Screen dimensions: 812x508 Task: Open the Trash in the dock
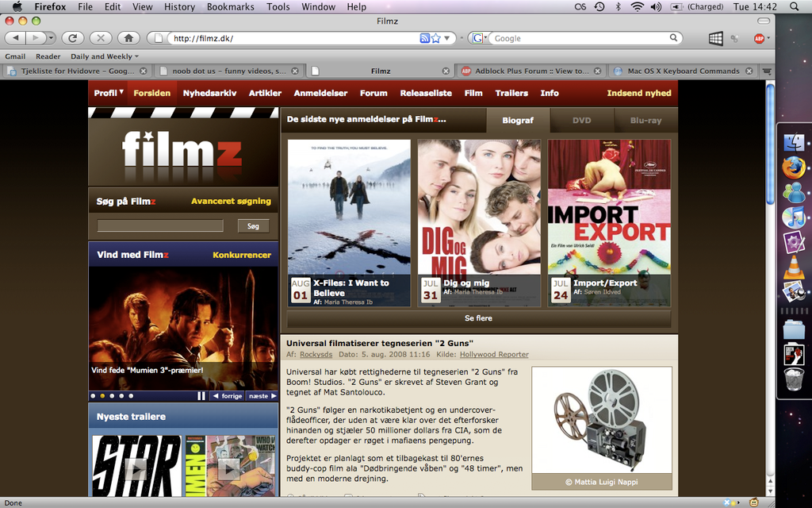794,379
